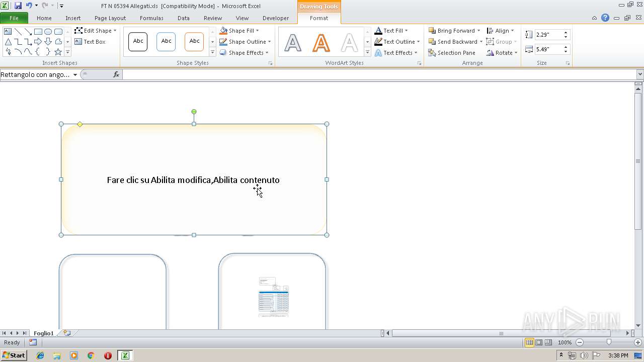Select the Elbow Connector shape
Image resolution: width=644 pixels, height=362 pixels.
click(x=18, y=42)
